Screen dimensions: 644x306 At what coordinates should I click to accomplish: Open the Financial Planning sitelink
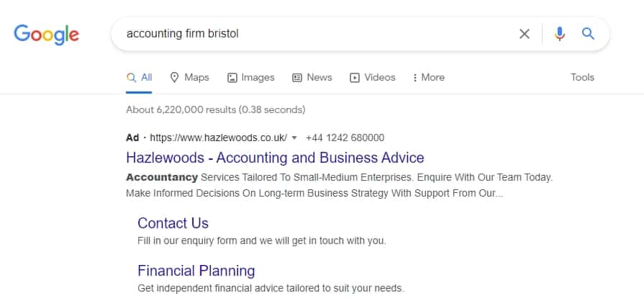(196, 271)
